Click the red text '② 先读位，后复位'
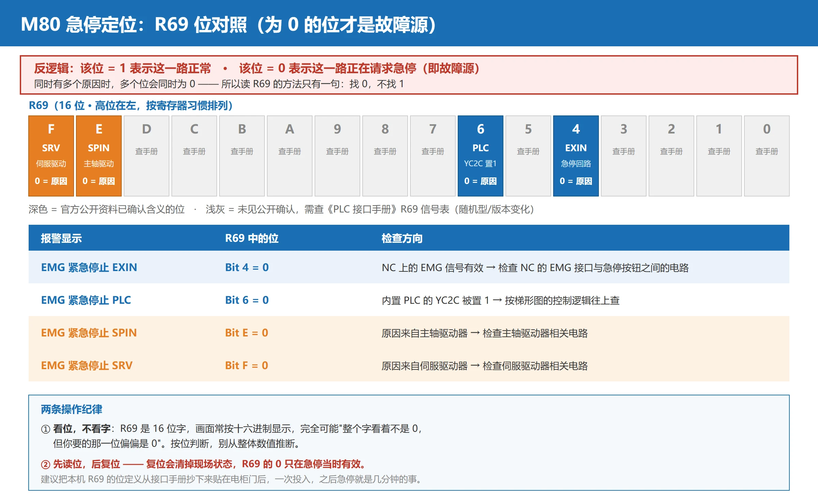Screen dimensions: 818x504 pos(80,464)
